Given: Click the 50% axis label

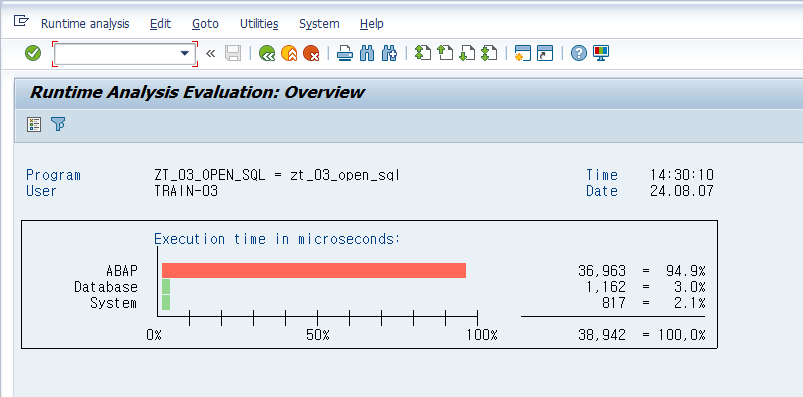Looking at the screenshot, I should pos(318,335).
